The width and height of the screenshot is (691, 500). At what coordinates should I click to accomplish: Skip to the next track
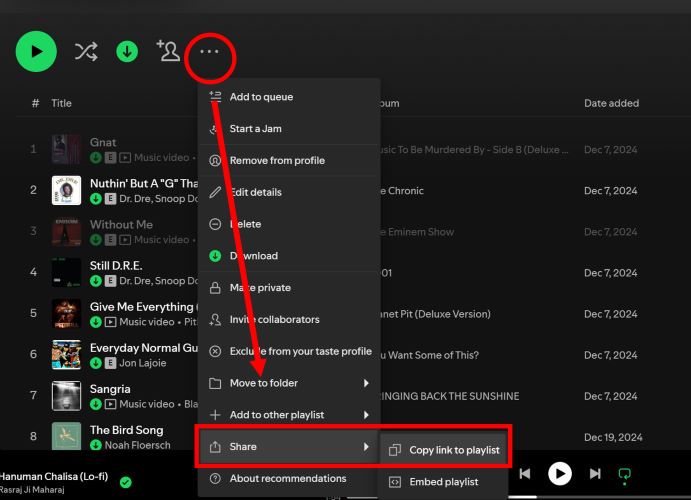(x=595, y=474)
